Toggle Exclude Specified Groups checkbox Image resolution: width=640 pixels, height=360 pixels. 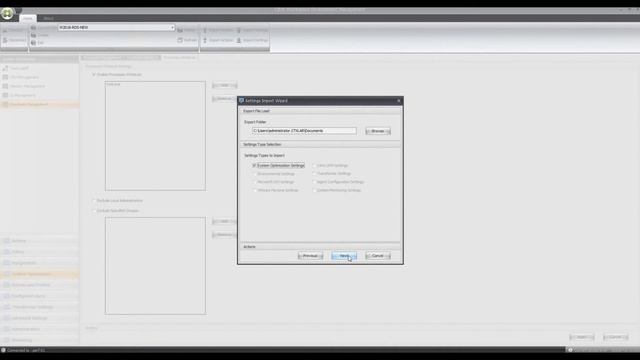coord(94,211)
